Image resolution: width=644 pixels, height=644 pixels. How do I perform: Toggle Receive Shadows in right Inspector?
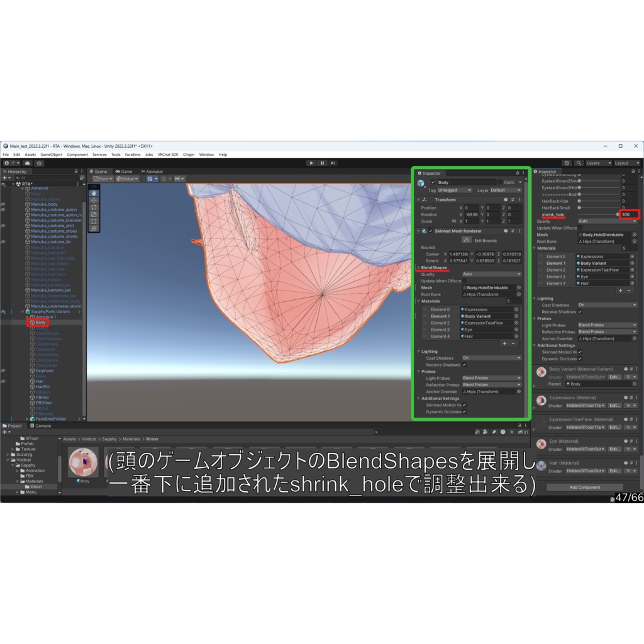coord(580,312)
